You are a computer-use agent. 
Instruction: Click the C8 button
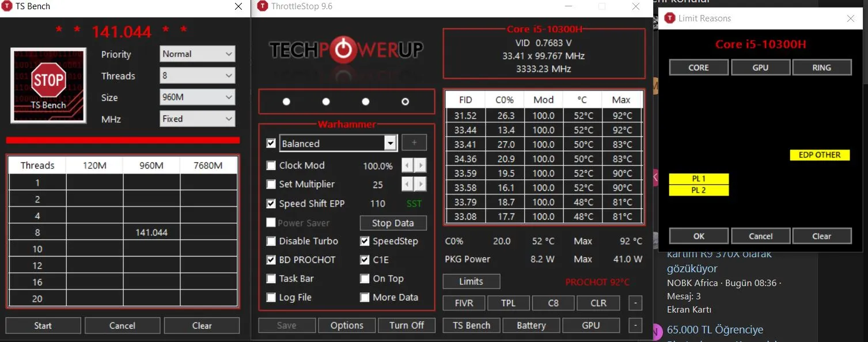[553, 303]
